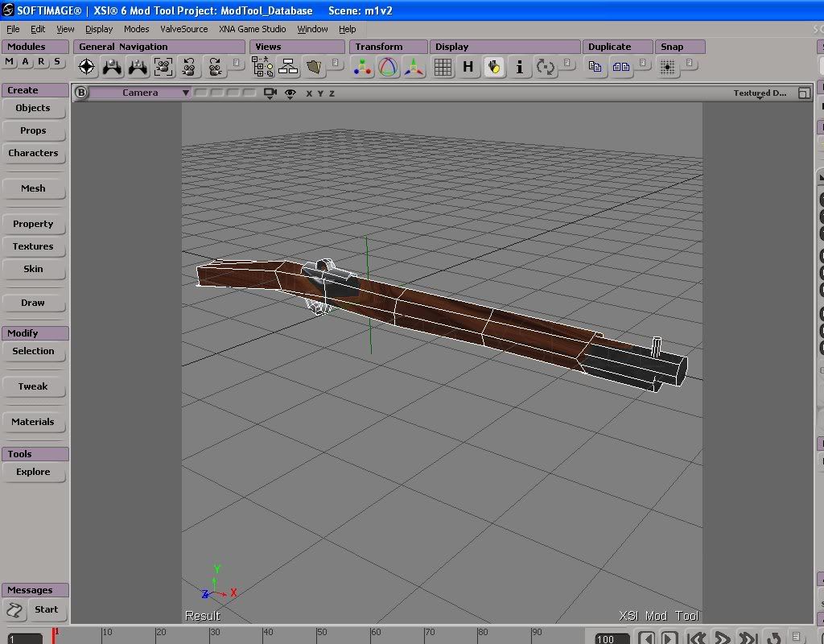
Task: Click the first Duplicate icon
Action: tap(595, 67)
